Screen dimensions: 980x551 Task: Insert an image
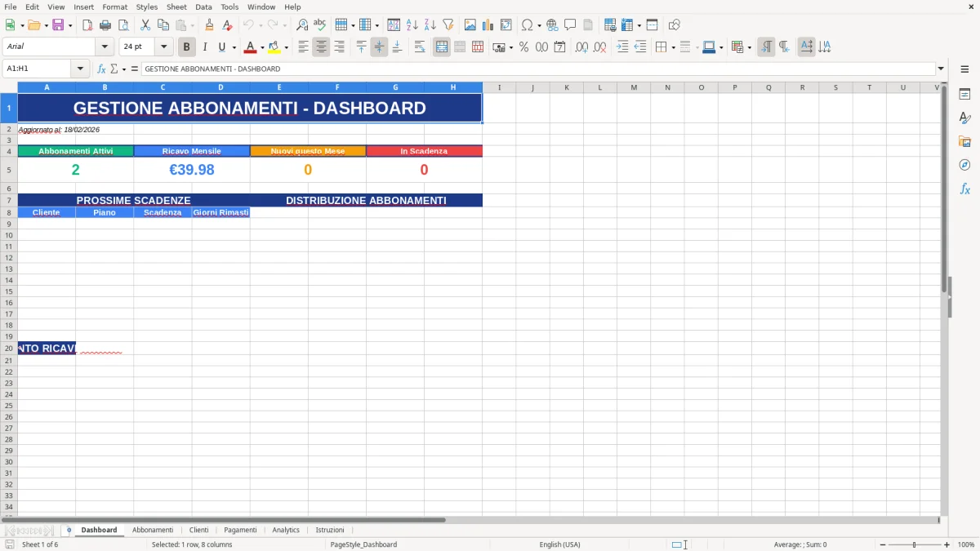coord(470,24)
